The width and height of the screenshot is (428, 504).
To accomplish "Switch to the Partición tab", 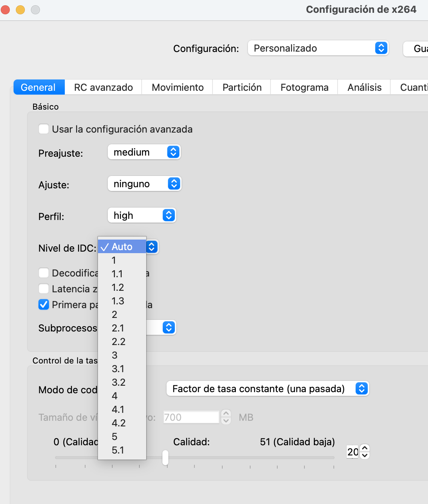I will pyautogui.click(x=242, y=87).
